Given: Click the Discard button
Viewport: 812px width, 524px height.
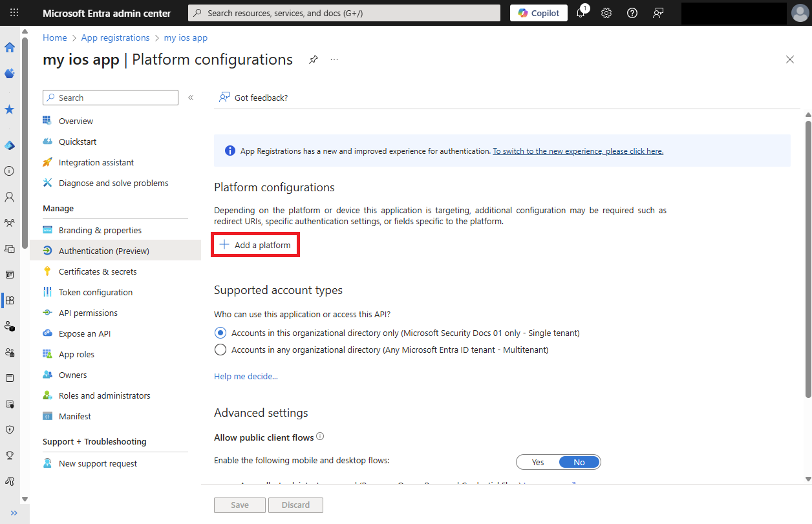Looking at the screenshot, I should click(295, 505).
